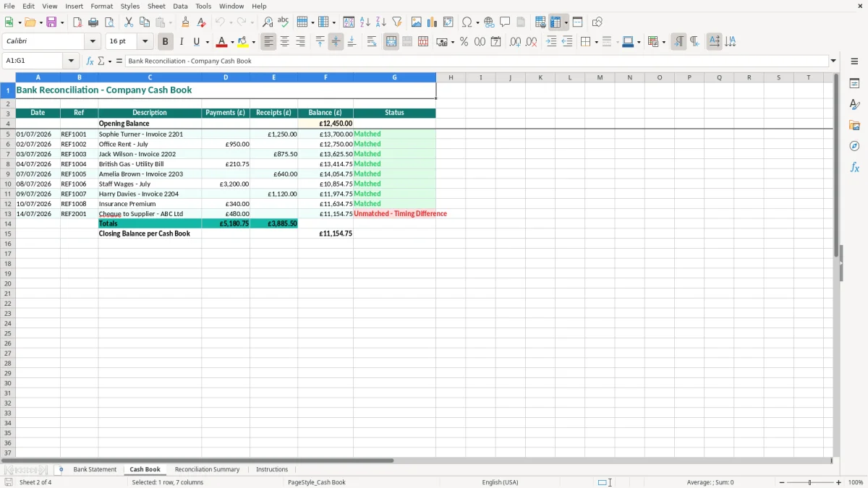Toggle Underline formatting

197,42
